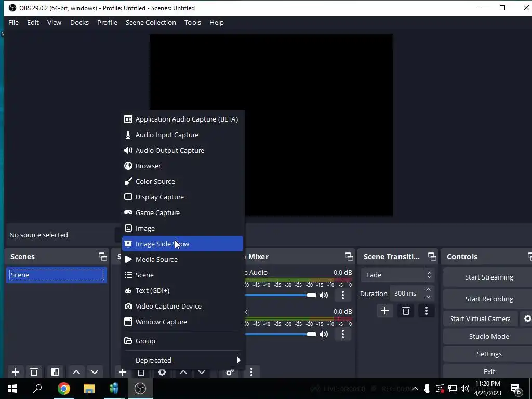Add a Group from the menu
Screen dimensions: 532x399
pos(182,341)
